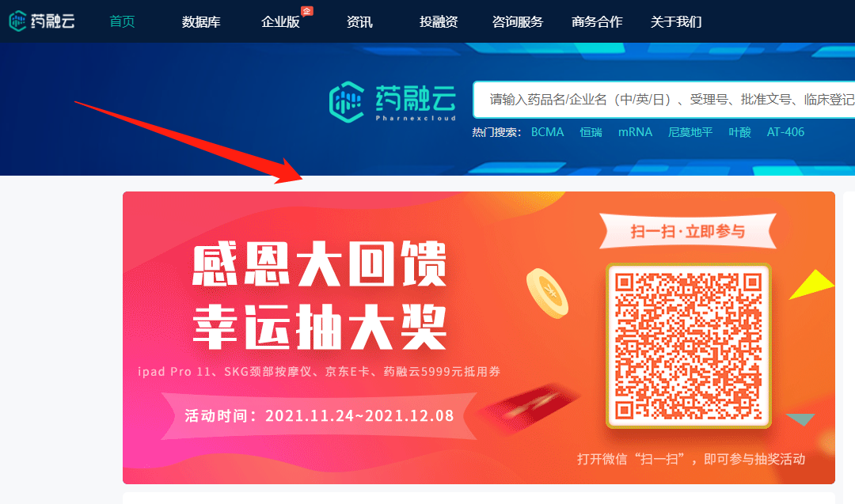Image resolution: width=855 pixels, height=504 pixels.
Task: Click the red 企 badge on 企业版
Action: (307, 11)
